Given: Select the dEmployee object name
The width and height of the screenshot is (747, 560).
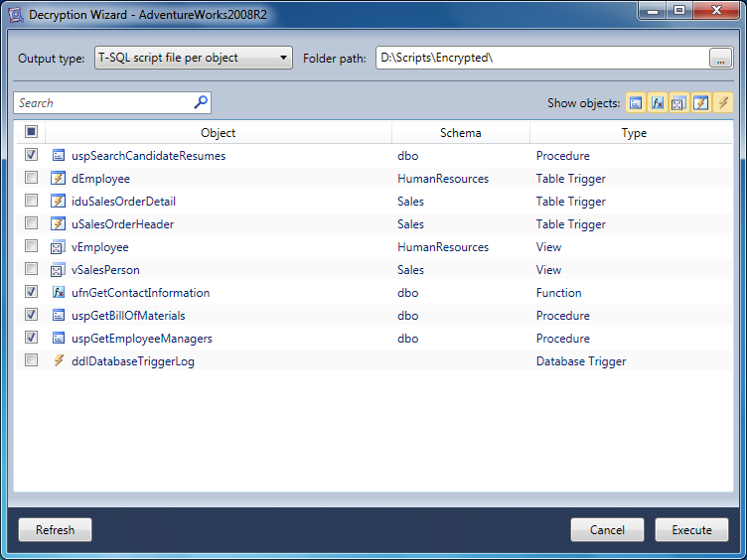Looking at the screenshot, I should [x=100, y=179].
